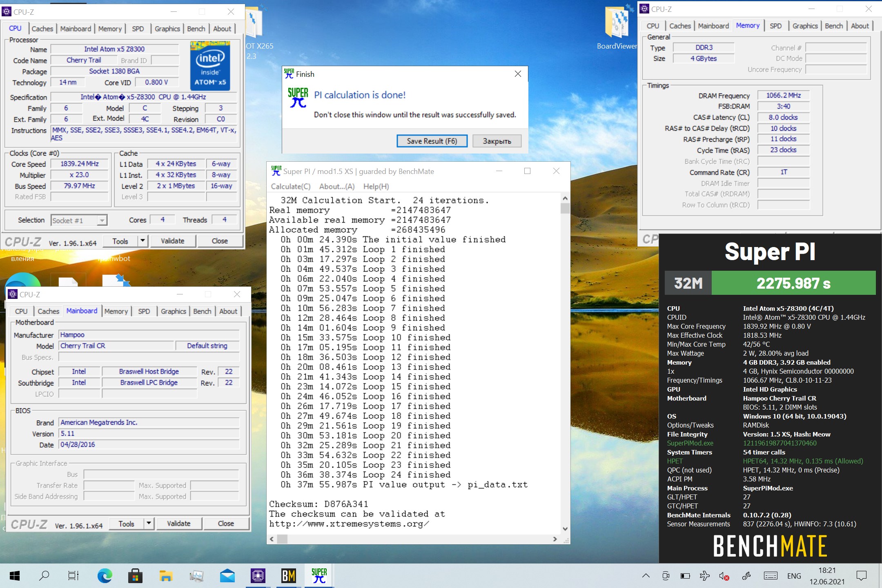Click taskbar clock 18:21
Image resolution: width=882 pixels, height=588 pixels.
tap(827, 570)
